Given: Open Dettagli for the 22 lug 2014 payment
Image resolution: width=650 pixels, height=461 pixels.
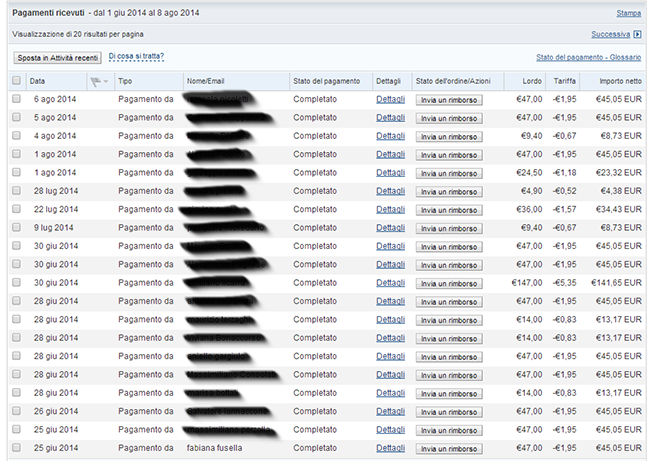Looking at the screenshot, I should click(x=390, y=209).
